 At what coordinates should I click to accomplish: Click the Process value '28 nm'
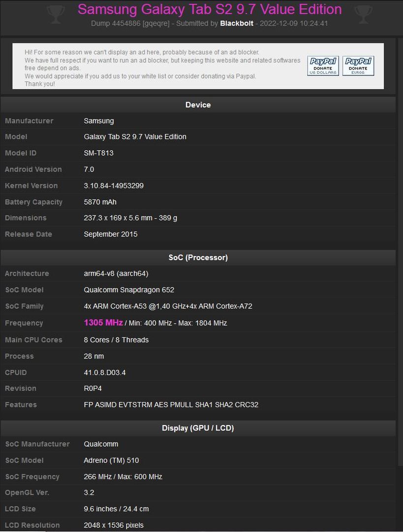pos(94,356)
